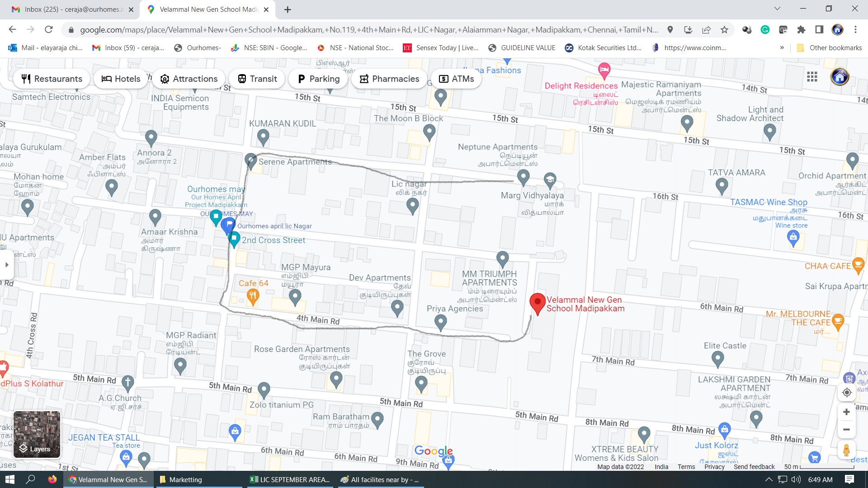Choose the Transit filter chip
Image resolution: width=868 pixels, height=488 pixels.
[257, 79]
